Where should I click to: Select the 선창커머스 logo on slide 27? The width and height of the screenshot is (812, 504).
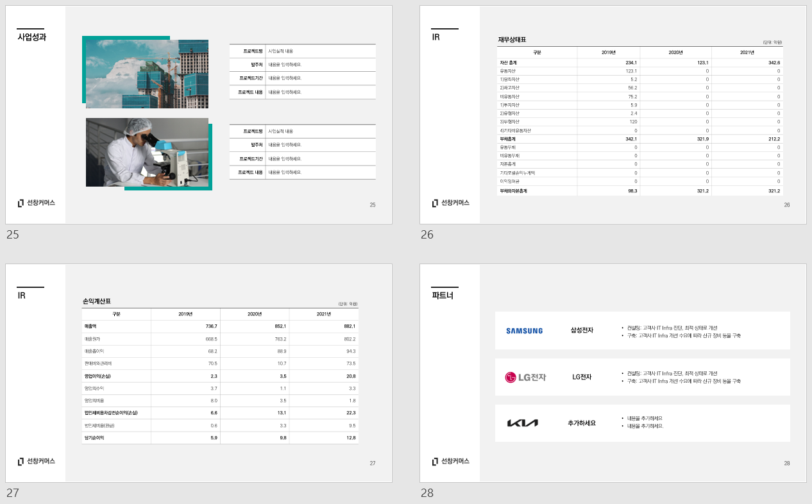coord(37,461)
